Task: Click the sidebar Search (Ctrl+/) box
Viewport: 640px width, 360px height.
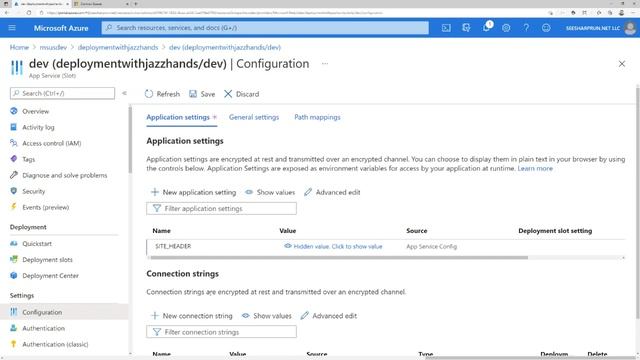Action: point(62,93)
